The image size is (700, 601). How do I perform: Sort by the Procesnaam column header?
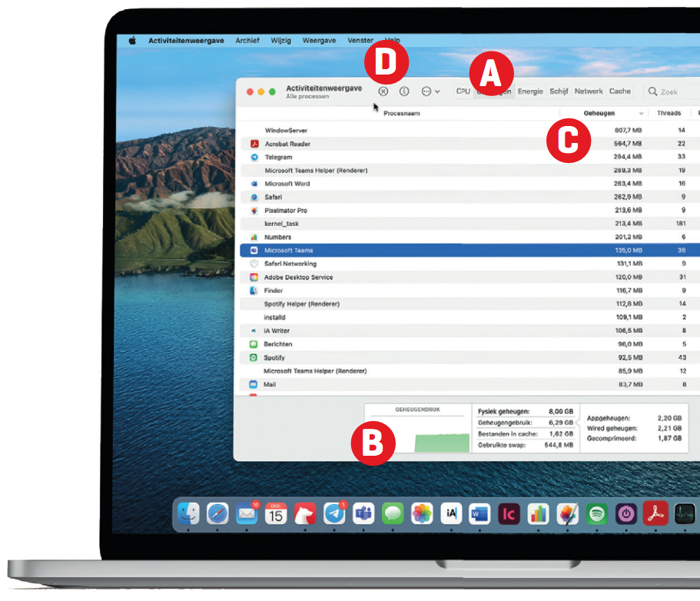coord(401,114)
